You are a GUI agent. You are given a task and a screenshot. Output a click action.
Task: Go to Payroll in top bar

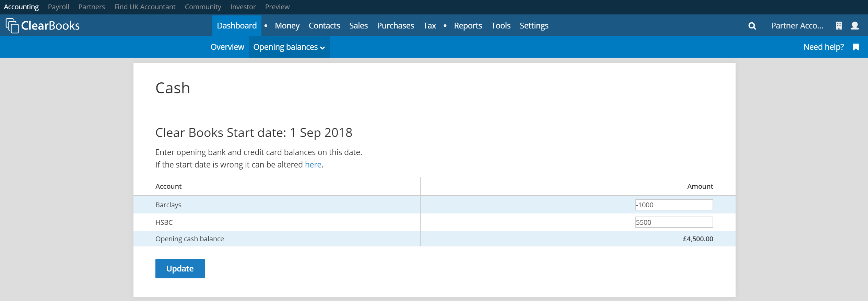[x=58, y=7]
